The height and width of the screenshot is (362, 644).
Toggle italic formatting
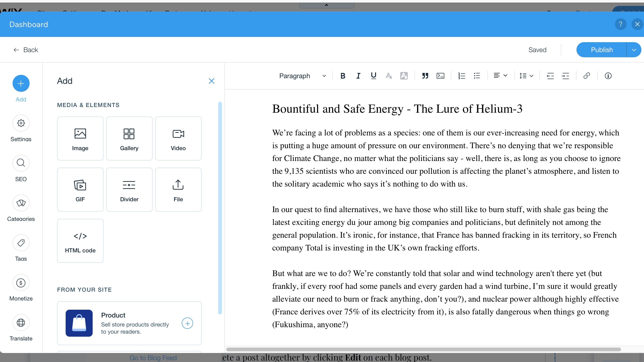point(358,76)
